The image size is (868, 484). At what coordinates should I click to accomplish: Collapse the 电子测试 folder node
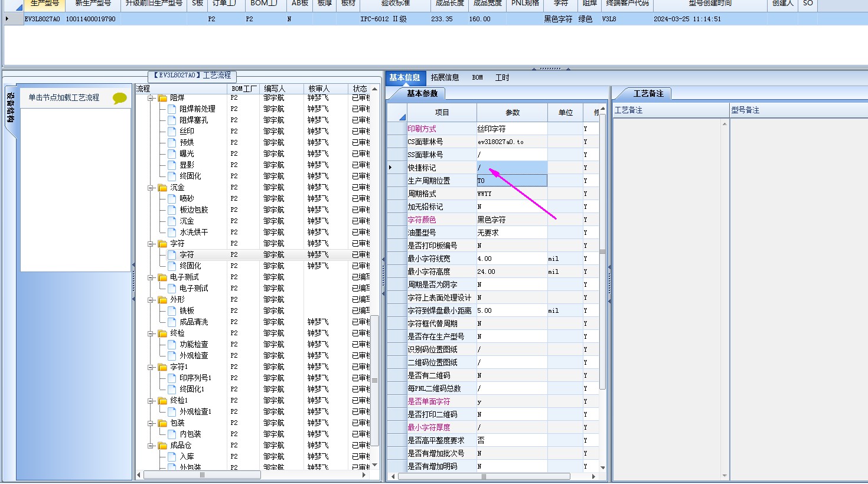pyautogui.click(x=151, y=277)
